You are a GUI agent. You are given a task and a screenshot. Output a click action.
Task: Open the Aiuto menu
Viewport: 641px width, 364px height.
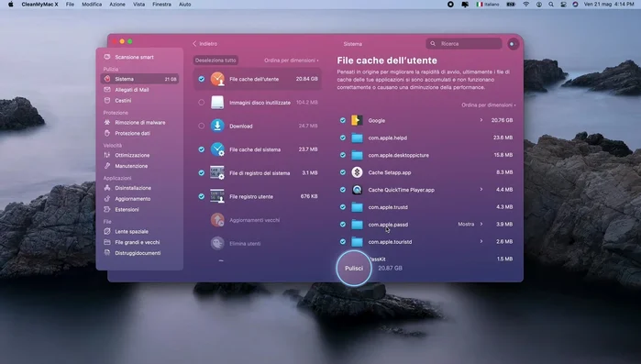coord(184,4)
